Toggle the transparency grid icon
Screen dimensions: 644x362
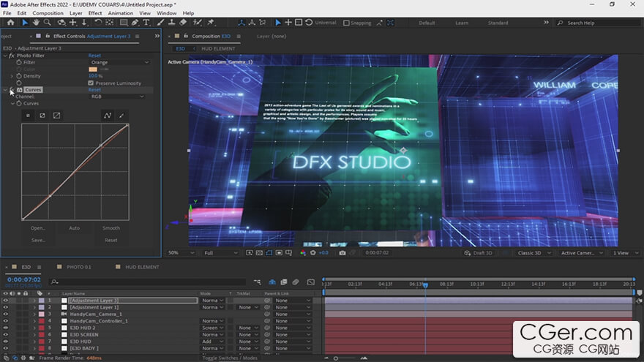tap(259, 253)
